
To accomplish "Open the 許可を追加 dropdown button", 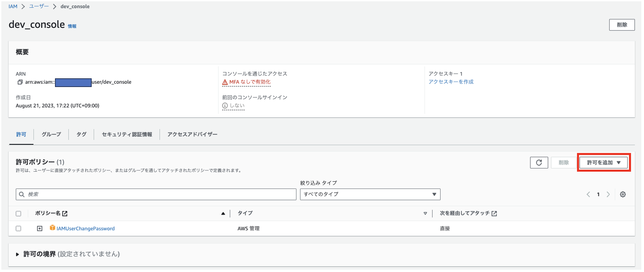I will tap(604, 163).
